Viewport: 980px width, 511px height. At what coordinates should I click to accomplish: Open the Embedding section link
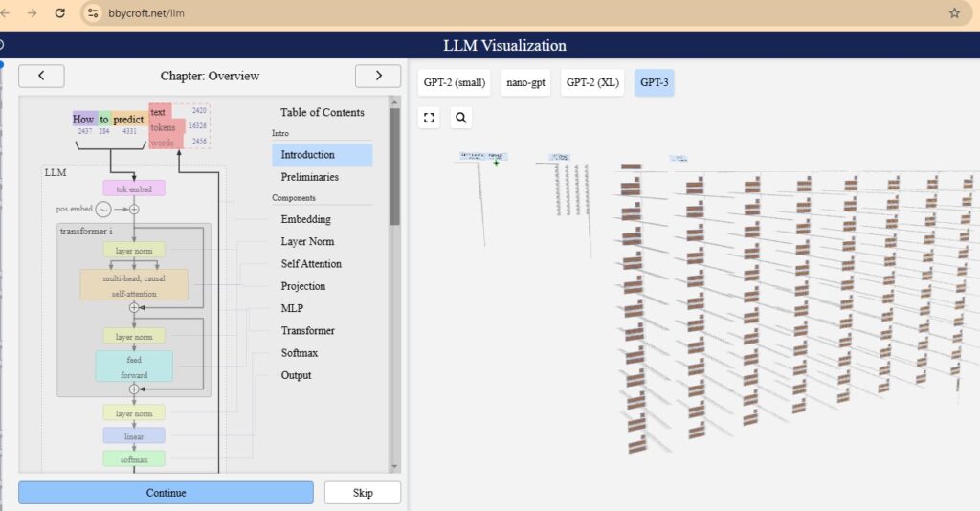(305, 219)
